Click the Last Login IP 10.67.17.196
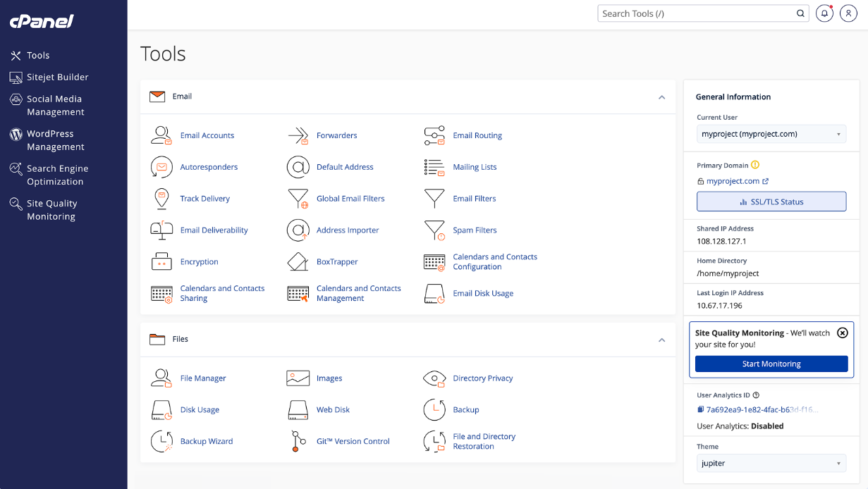 tap(719, 306)
